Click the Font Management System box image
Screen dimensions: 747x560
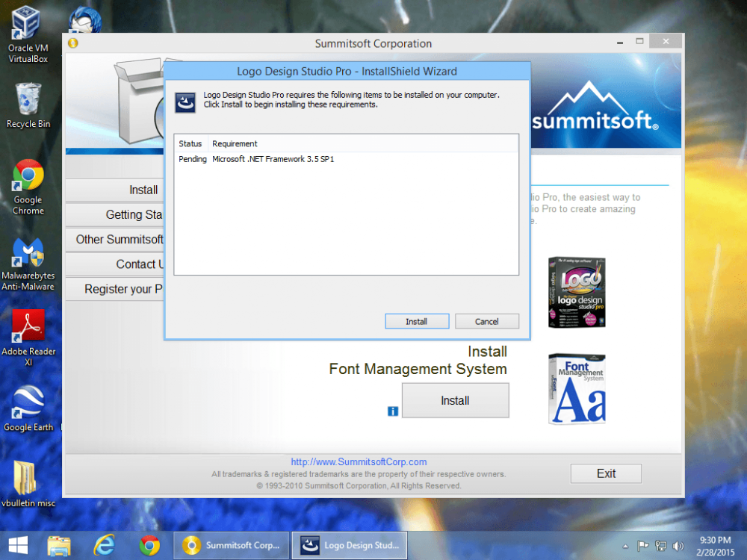tap(577, 389)
